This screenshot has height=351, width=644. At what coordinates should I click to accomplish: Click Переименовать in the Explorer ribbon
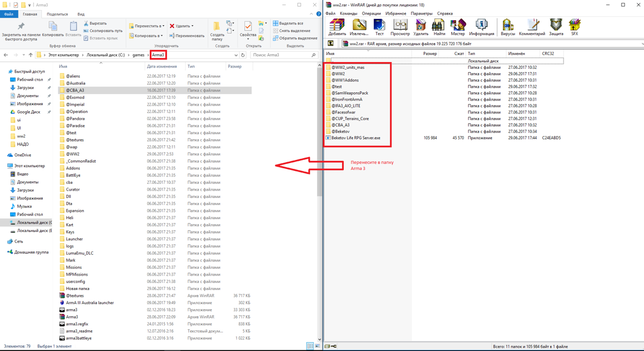coord(187,36)
